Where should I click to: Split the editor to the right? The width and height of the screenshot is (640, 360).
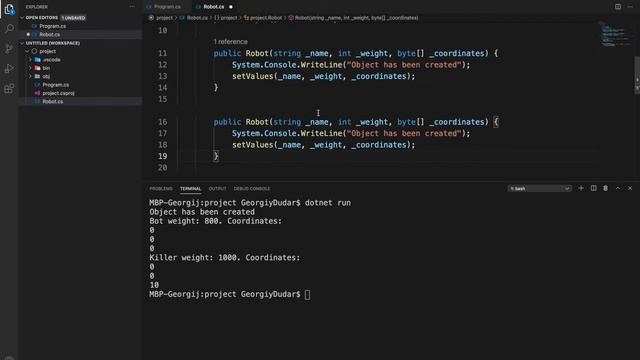618,7
